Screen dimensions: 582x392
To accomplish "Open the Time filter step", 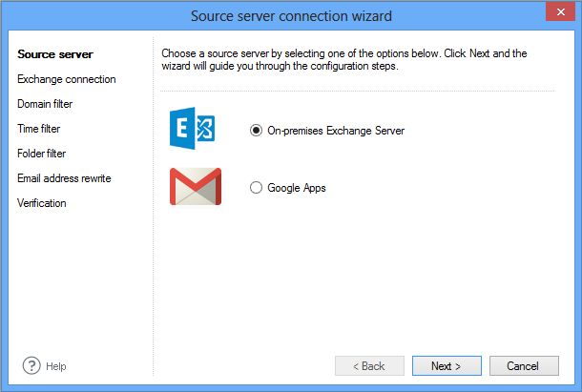I will [38, 129].
